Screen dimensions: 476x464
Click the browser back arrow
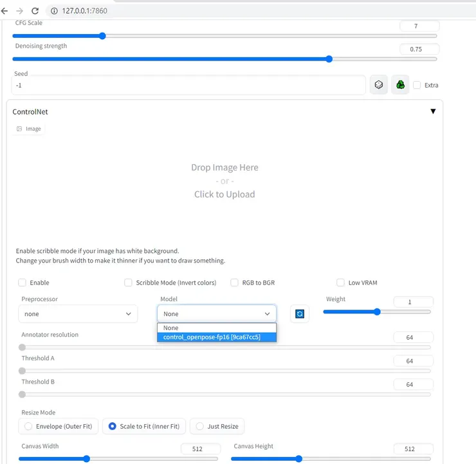pos(5,11)
